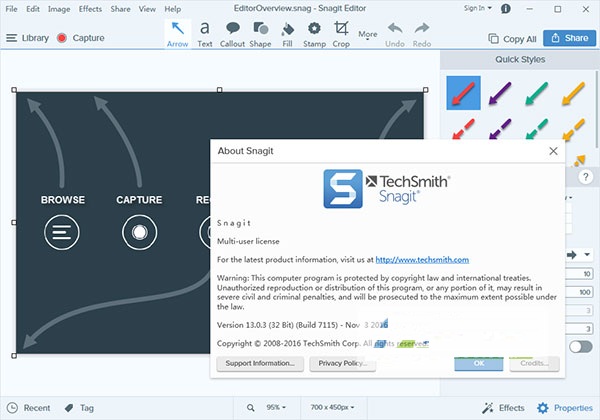600x420 pixels.
Task: Open the Share menu
Action: click(x=121, y=9)
